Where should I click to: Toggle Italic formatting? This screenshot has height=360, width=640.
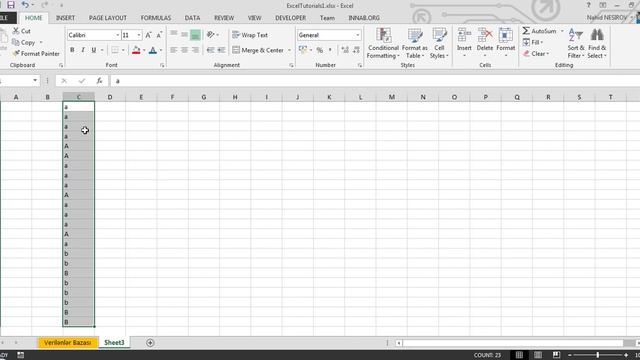tap(83, 50)
